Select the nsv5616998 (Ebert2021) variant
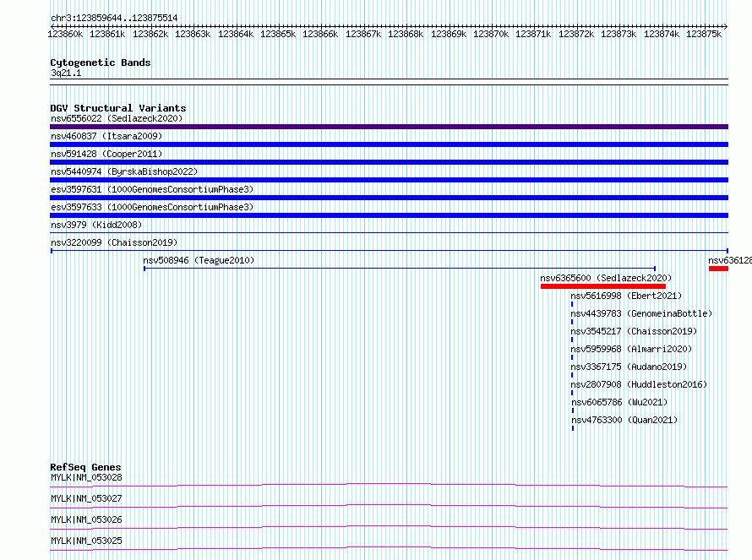The width and height of the screenshot is (752, 560). (626, 296)
